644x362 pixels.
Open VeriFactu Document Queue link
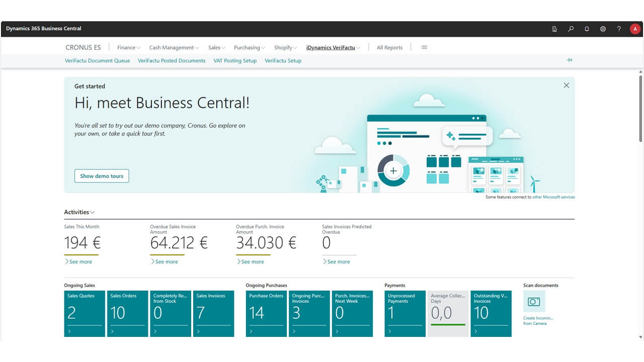click(x=97, y=61)
